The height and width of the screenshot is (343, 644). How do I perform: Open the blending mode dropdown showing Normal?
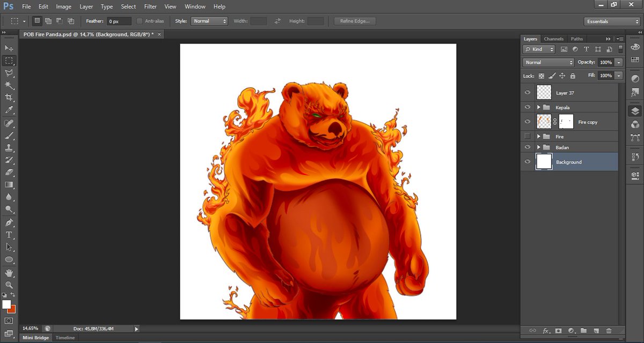pos(546,62)
